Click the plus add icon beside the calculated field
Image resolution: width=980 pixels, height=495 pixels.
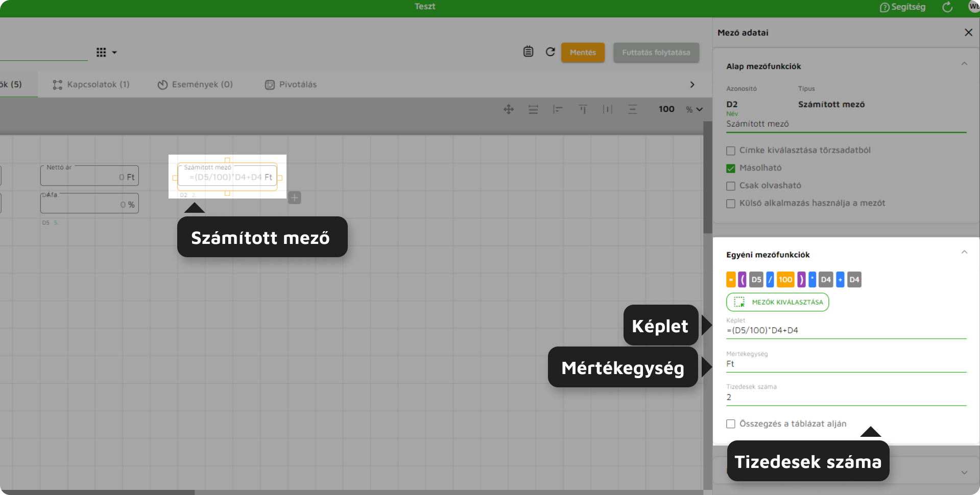click(x=295, y=197)
